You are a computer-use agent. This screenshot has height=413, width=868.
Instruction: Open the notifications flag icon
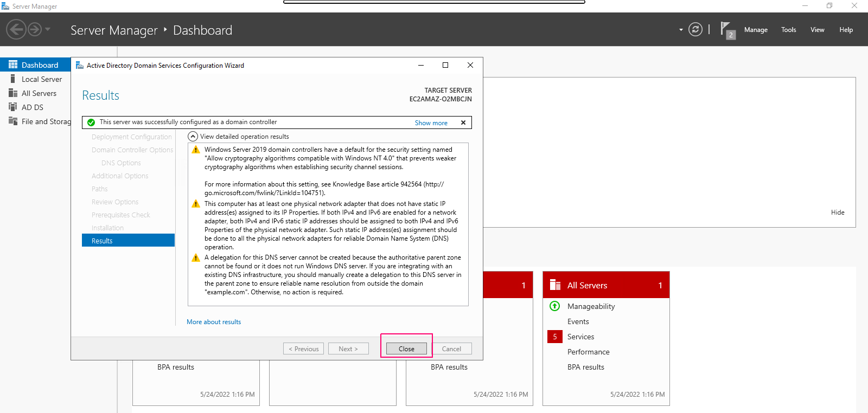point(727,30)
